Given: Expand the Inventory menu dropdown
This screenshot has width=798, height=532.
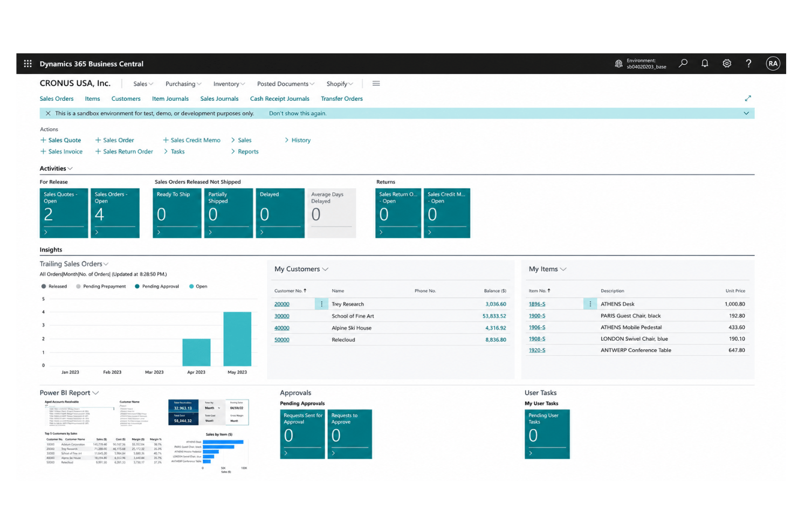Looking at the screenshot, I should (x=229, y=84).
